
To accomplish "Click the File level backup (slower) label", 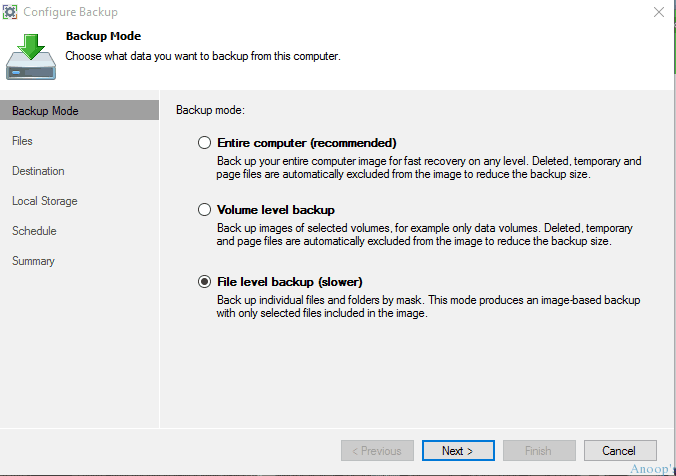I will click(290, 282).
